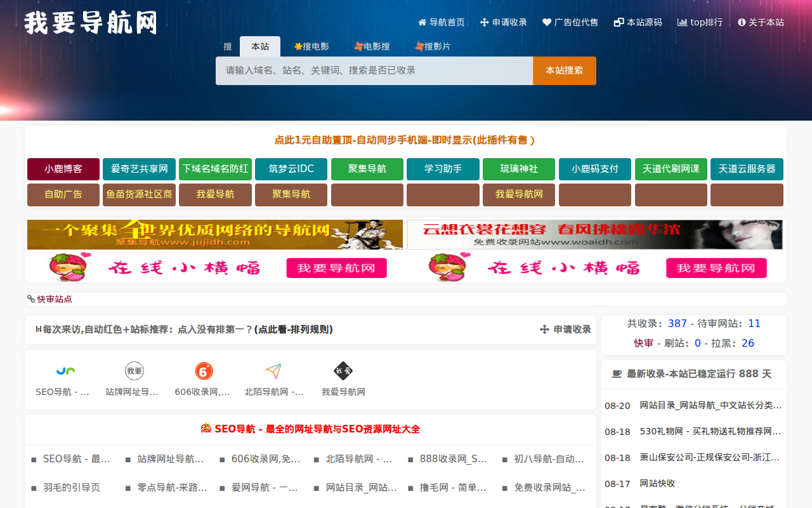Click the search keyword input field
Image resolution: width=812 pixels, height=508 pixels.
pos(374,70)
